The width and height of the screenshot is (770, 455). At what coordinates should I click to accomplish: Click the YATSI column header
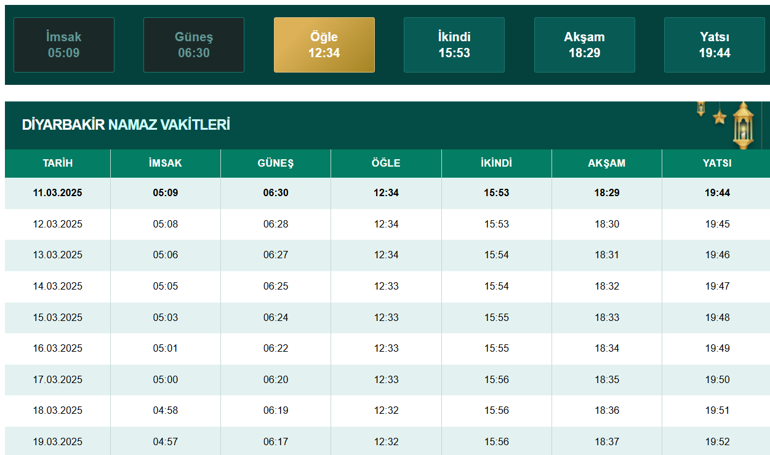[x=717, y=163]
